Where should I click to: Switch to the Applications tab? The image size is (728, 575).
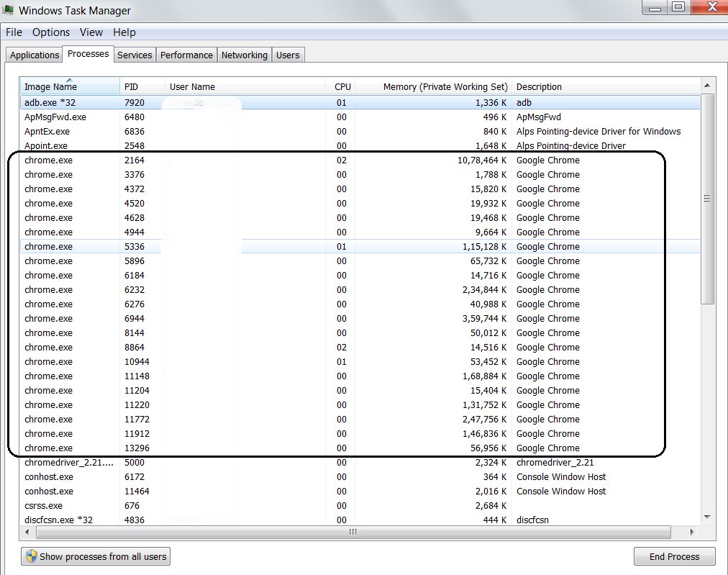[x=35, y=55]
